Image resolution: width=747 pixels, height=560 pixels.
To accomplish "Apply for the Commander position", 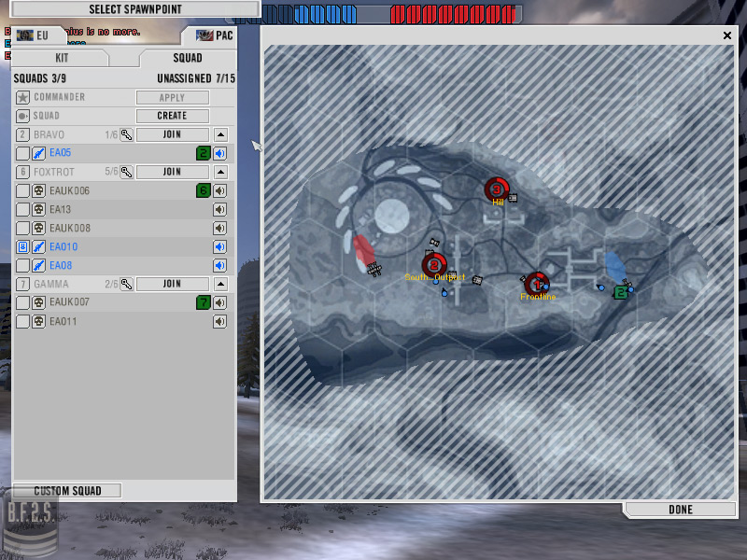I will [x=173, y=98].
